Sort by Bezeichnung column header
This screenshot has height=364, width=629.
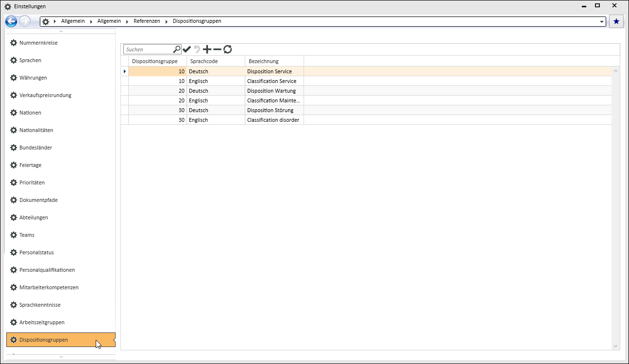tap(274, 61)
